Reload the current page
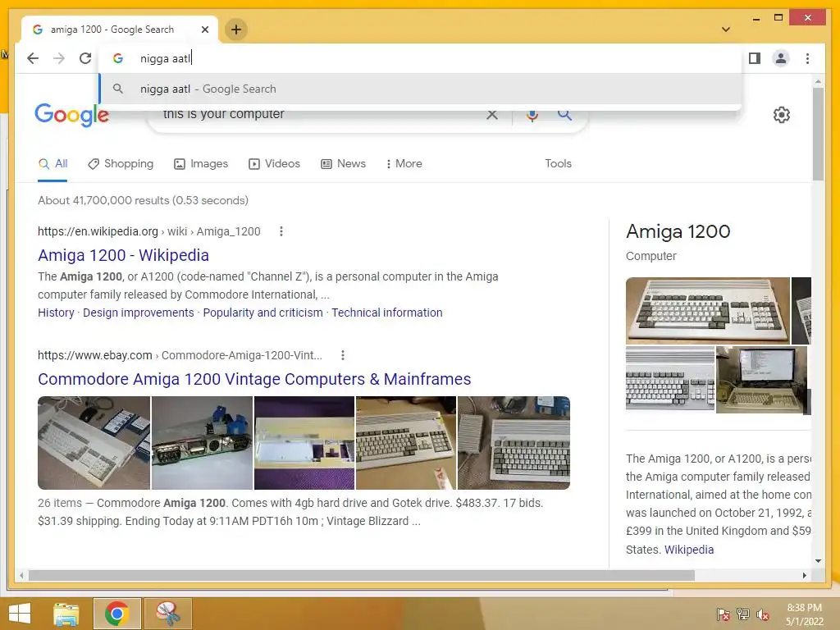 pos(85,58)
